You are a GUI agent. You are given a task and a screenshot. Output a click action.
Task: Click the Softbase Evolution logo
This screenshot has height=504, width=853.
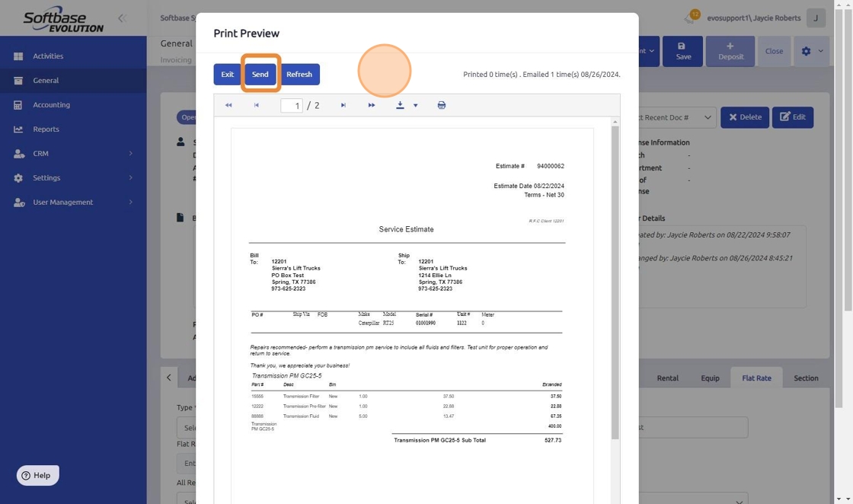(x=63, y=19)
